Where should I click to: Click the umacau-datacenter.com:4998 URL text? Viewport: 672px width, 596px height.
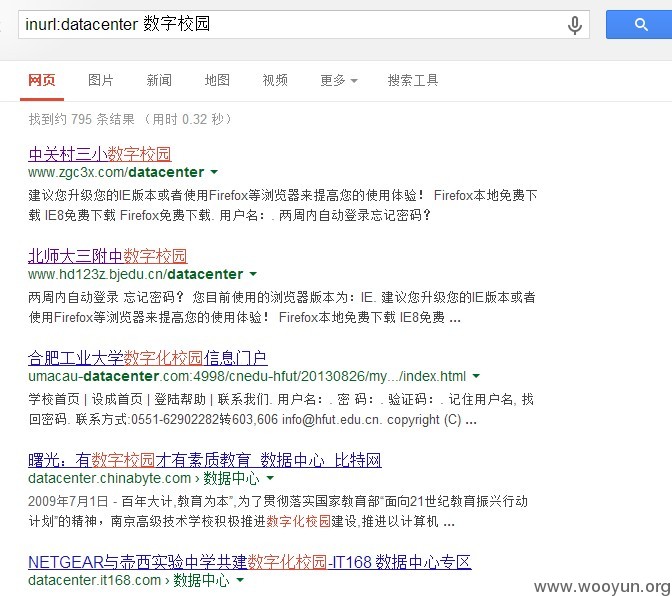pyautogui.click(x=247, y=376)
